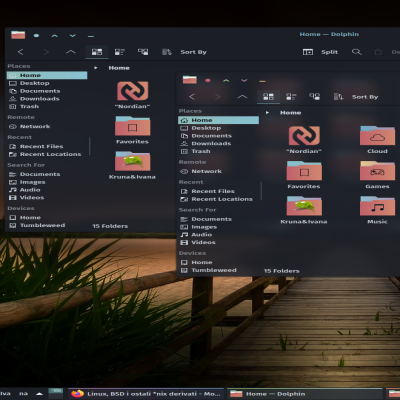Switch to Firefox Linux, BSD taskbar entry
The image size is (400, 400).
point(147,394)
